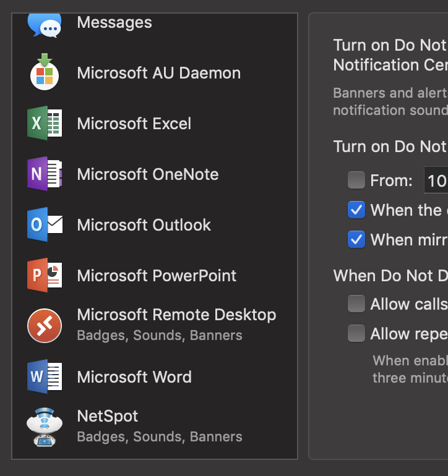Screen dimensions: 448x476
Task: Check the Allow repeated calls box
Action: click(356, 333)
